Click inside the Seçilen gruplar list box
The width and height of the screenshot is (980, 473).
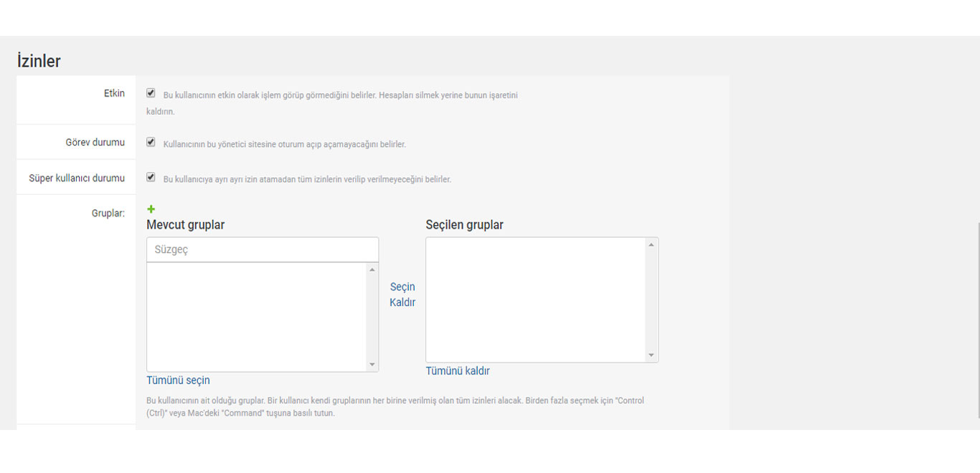(535, 300)
